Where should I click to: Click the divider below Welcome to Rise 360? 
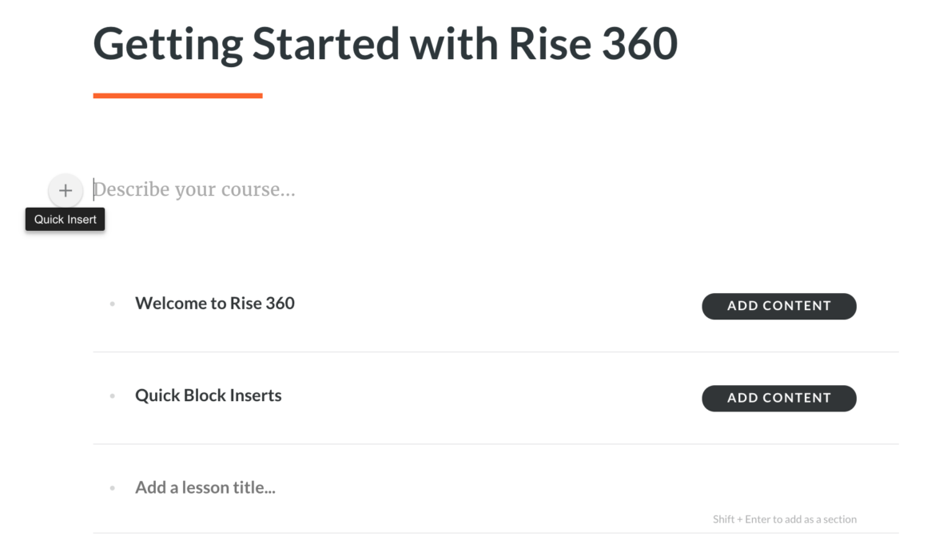[x=495, y=351]
